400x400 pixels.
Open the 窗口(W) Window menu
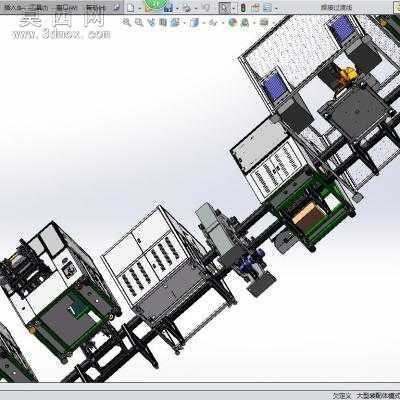(67, 7)
